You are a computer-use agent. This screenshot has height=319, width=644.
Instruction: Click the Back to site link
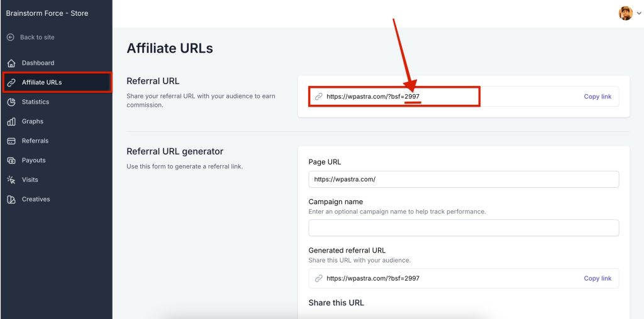[37, 37]
